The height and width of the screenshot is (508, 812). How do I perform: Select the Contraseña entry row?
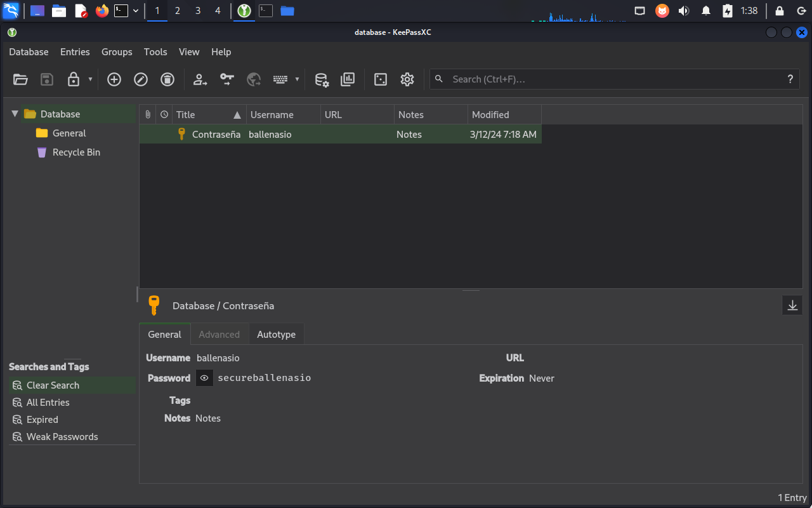point(340,135)
